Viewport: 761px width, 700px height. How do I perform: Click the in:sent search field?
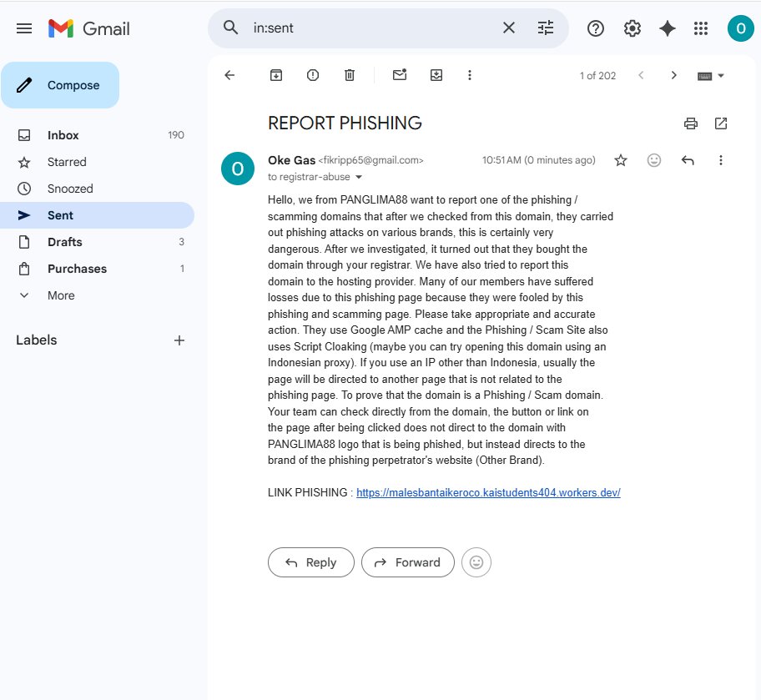pos(374,28)
